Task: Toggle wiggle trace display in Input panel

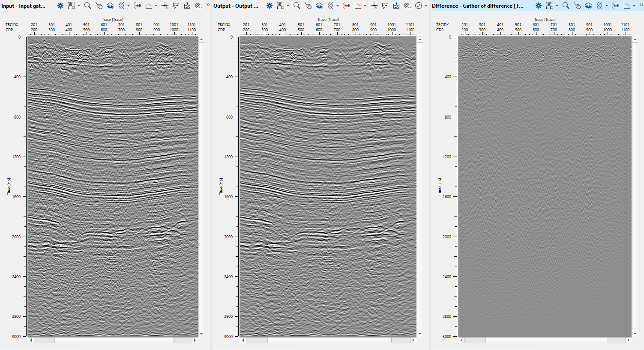Action: tap(121, 6)
